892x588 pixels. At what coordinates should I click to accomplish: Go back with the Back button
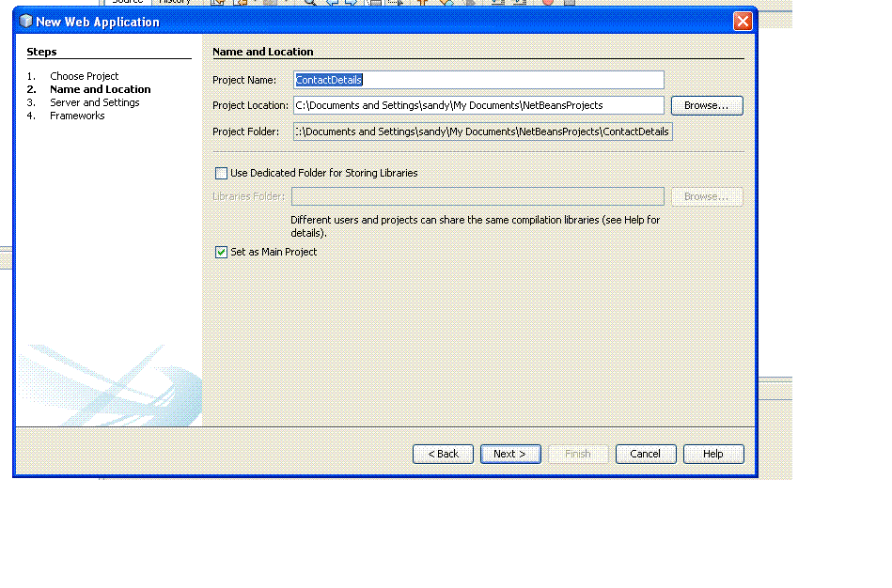click(x=443, y=454)
